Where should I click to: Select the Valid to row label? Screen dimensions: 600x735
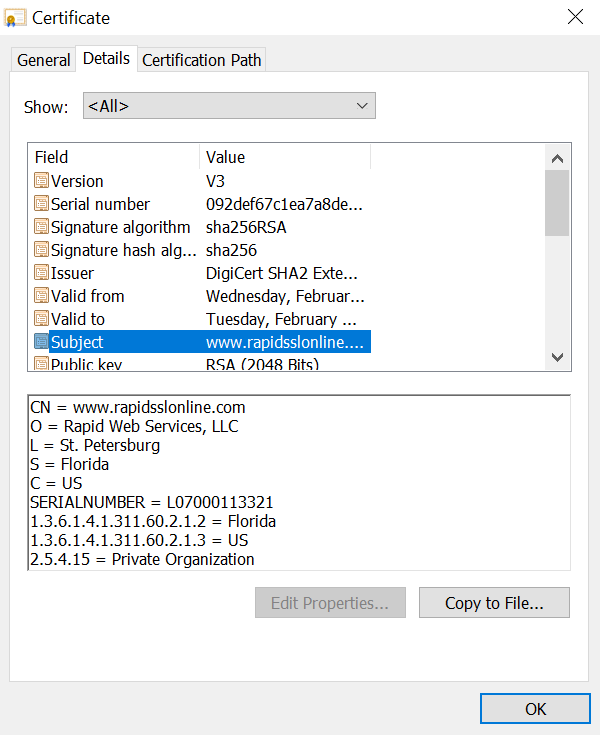click(x=78, y=319)
